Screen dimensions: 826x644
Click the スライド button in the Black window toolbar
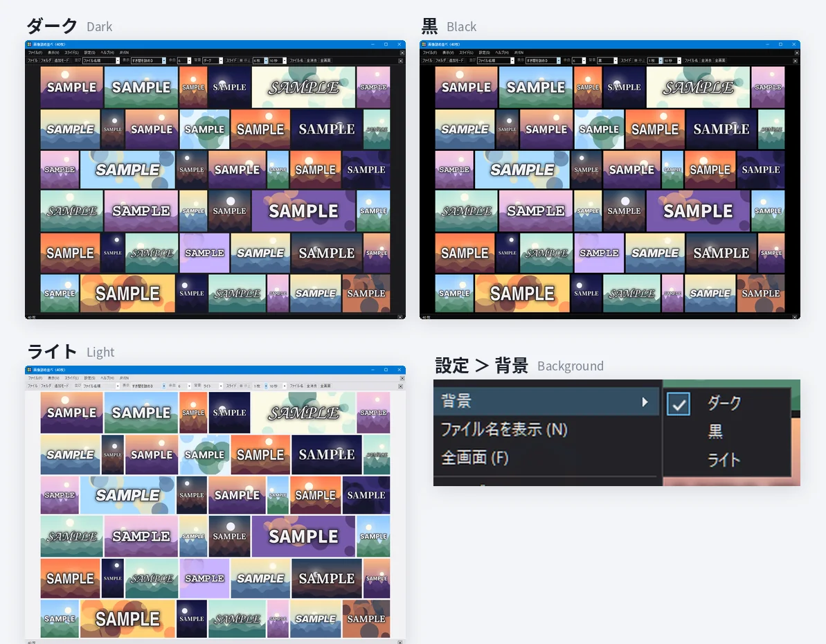tap(626, 61)
